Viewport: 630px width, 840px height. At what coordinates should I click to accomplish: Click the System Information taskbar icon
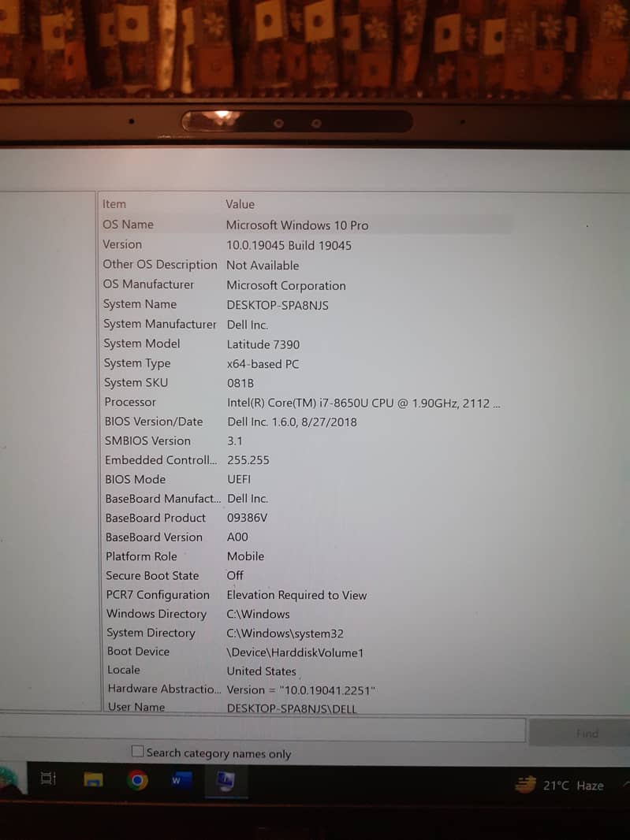pyautogui.click(x=225, y=780)
